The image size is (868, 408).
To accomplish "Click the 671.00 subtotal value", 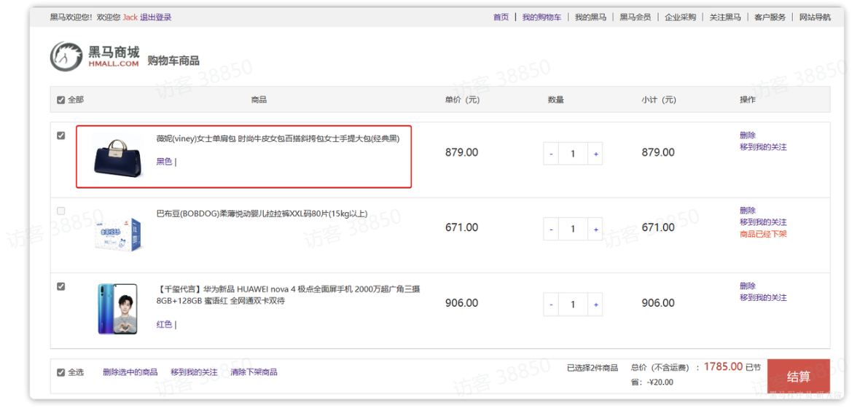I will 658,227.
